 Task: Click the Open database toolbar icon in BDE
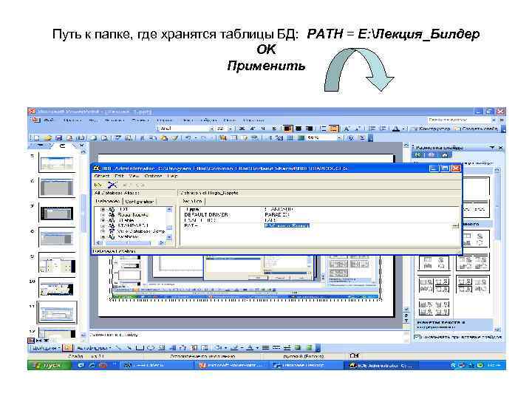pyautogui.click(x=98, y=185)
